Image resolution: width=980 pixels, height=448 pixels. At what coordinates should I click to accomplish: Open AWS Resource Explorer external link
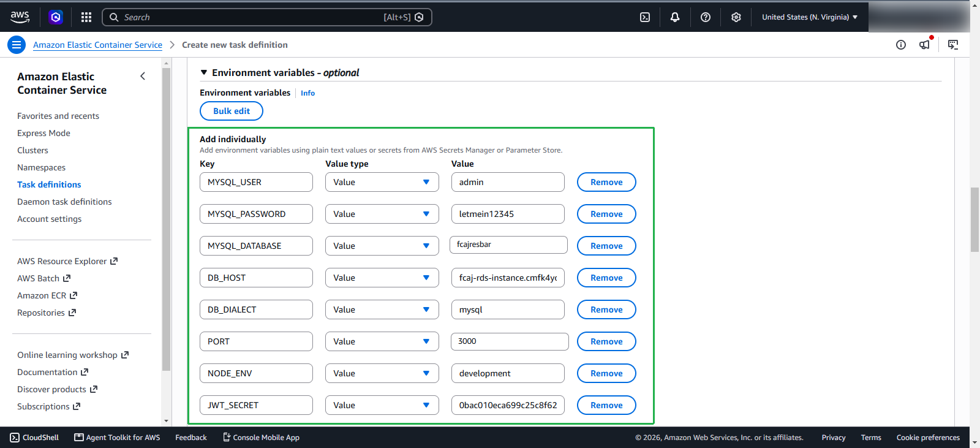pos(67,261)
